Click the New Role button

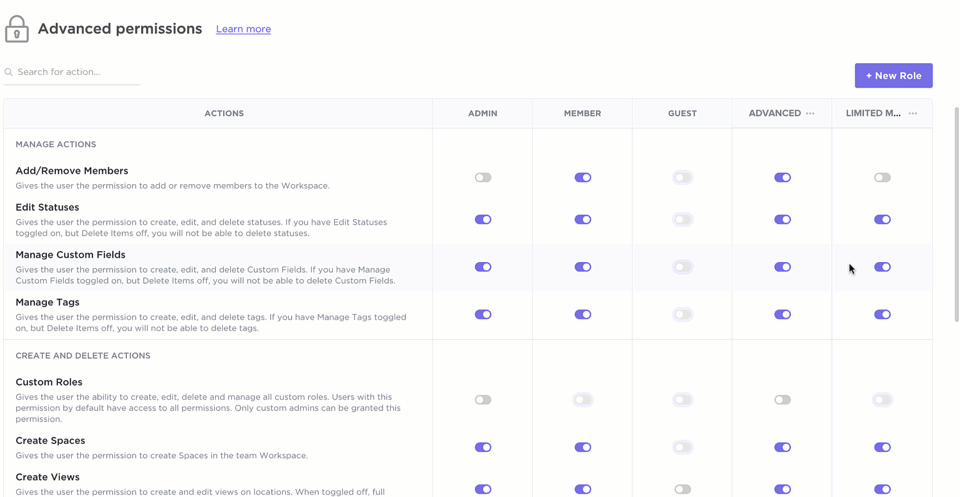[x=893, y=76]
